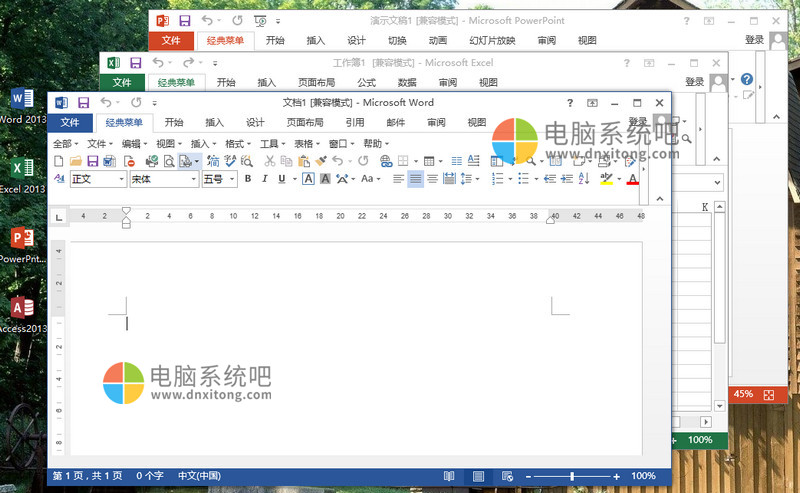Screen dimensions: 800x493
Task: Select the Format Painter brush icon
Action: pyautogui.click(x=321, y=161)
